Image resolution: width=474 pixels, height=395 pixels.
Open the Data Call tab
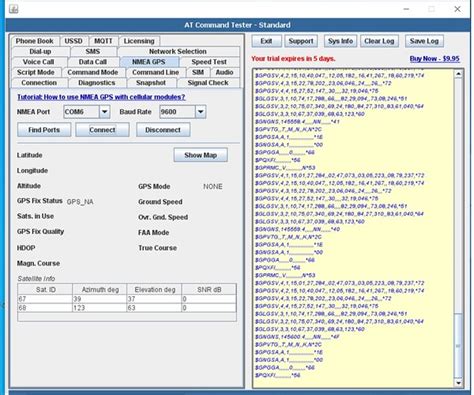click(93, 62)
